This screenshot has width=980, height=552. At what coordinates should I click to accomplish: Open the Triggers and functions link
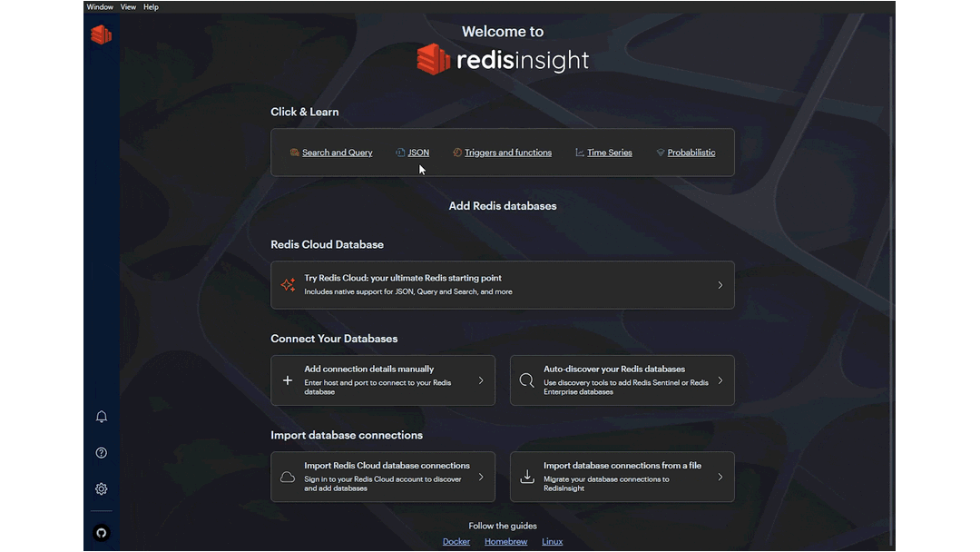pos(507,153)
